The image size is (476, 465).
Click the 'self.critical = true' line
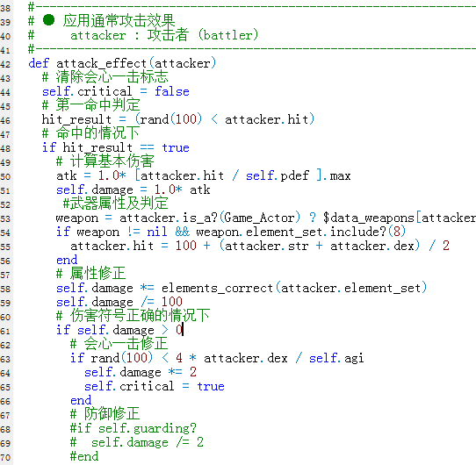pyautogui.click(x=155, y=386)
